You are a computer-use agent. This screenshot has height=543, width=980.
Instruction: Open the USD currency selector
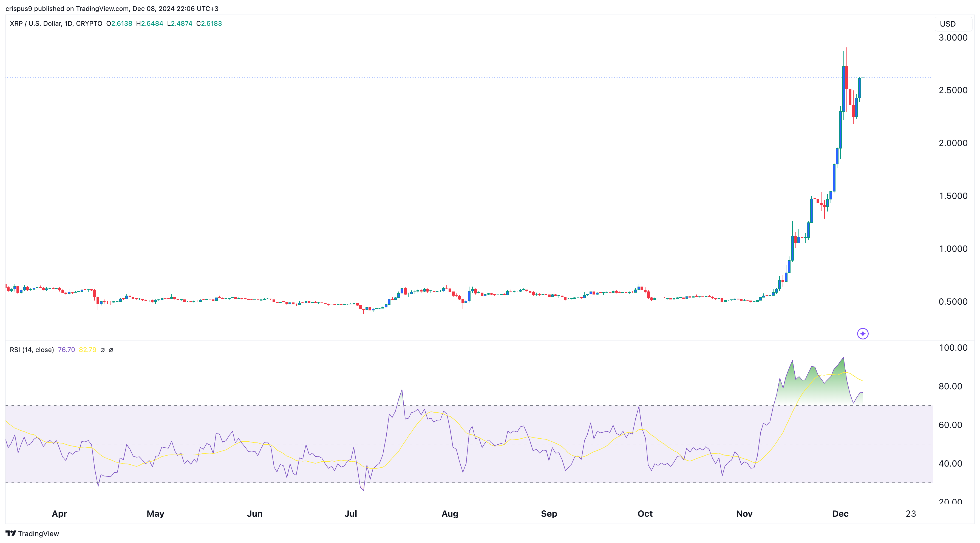[x=954, y=24]
